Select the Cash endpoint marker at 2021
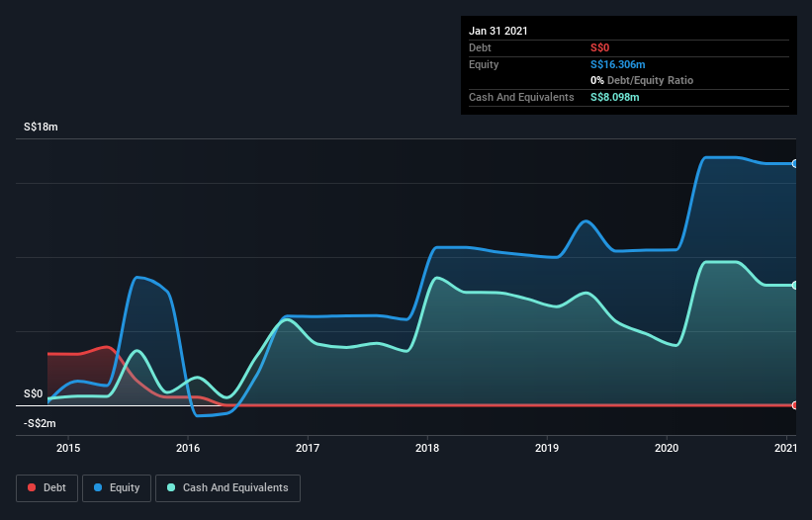Screen dimensions: 812x520 (x=795, y=285)
